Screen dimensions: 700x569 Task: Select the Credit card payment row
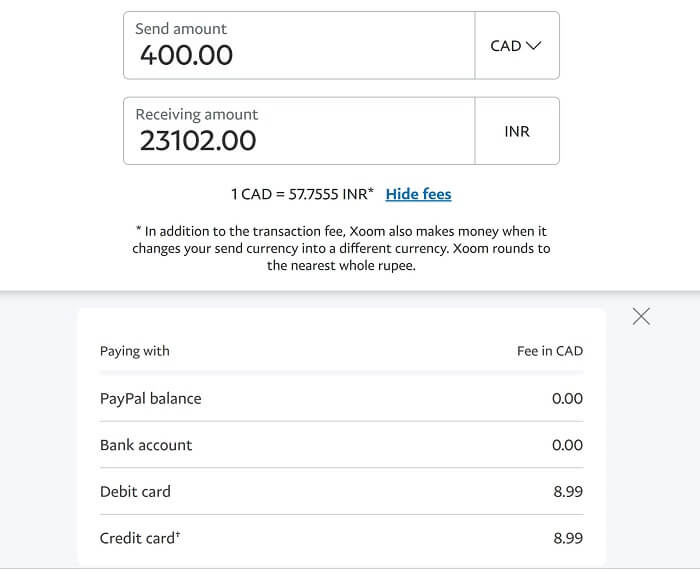[x=340, y=538]
